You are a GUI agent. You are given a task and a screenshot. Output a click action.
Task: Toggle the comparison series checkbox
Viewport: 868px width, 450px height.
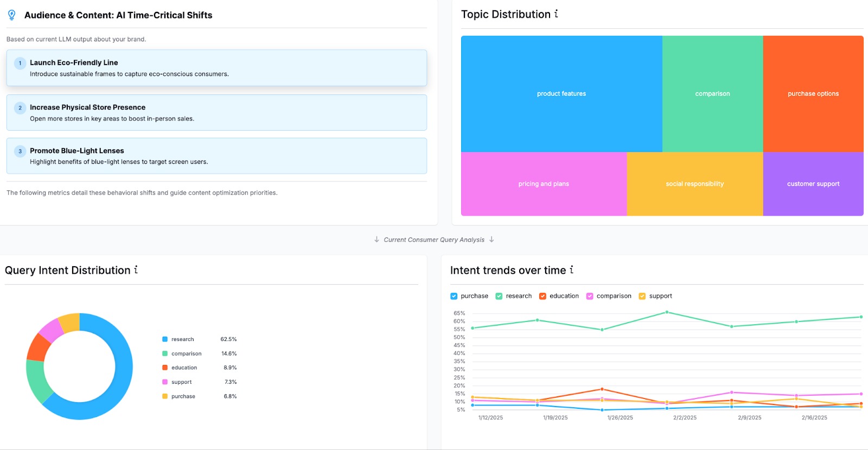pyautogui.click(x=590, y=296)
